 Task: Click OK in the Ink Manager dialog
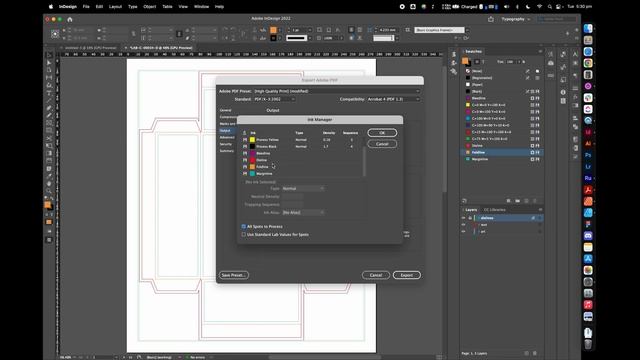click(382, 133)
